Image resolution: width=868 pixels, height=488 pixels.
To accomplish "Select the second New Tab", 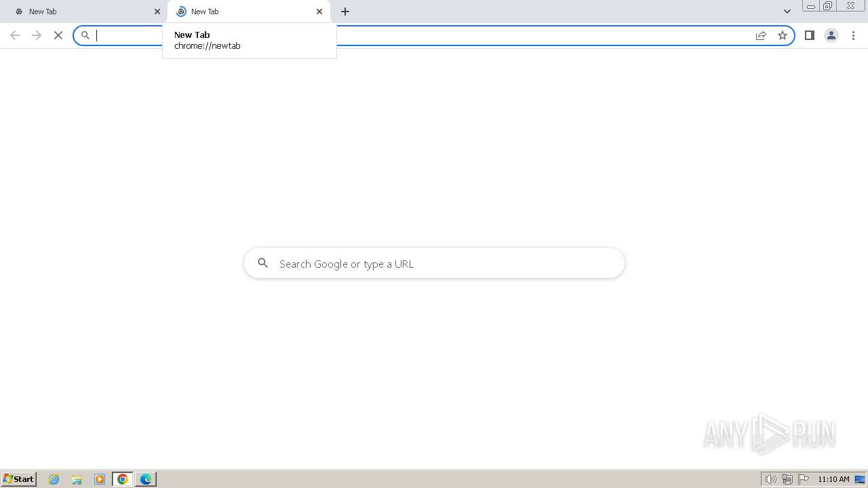I will [x=248, y=12].
